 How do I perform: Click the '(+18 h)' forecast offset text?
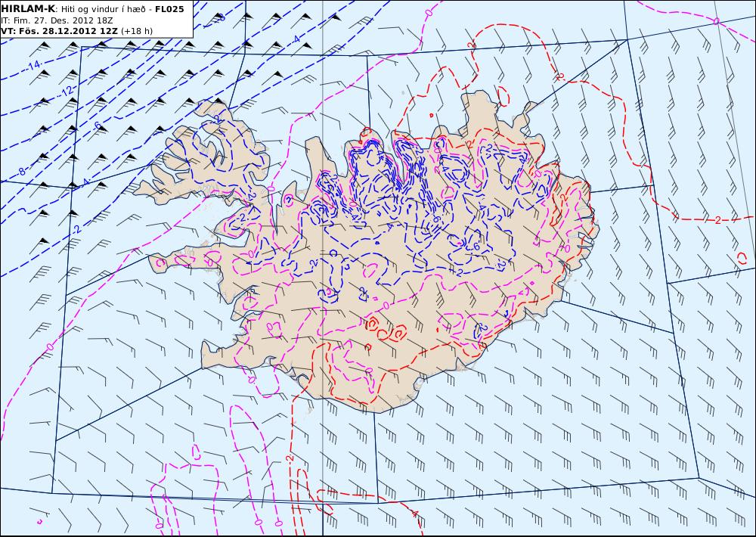tap(137, 31)
